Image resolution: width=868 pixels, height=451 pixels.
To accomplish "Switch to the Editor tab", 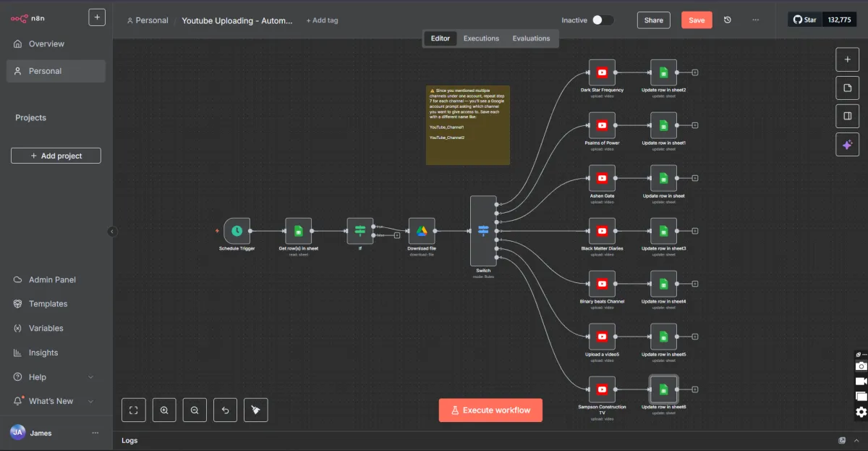I will (x=441, y=38).
